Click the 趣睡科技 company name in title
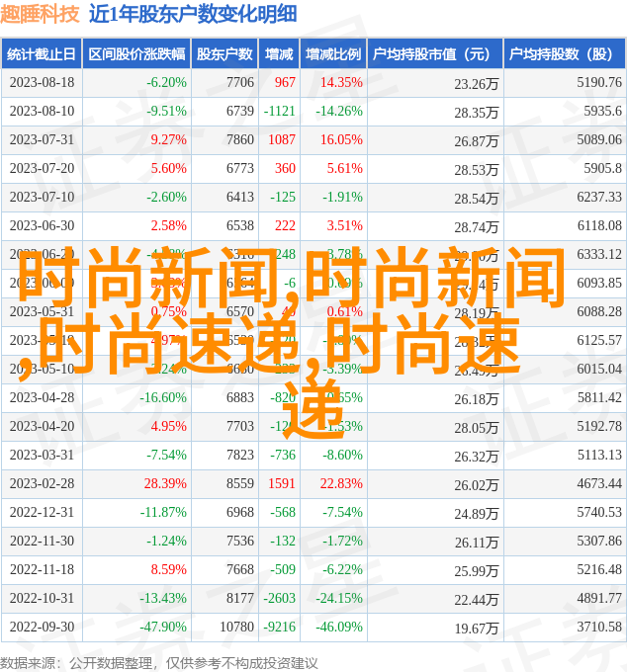This screenshot has width=627, height=672. (40, 14)
